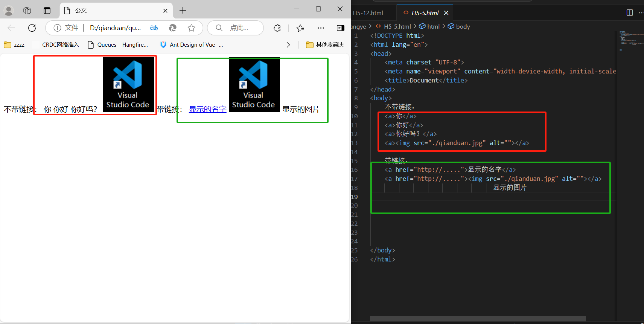
Task: Open a new browser tab
Action: point(183,11)
